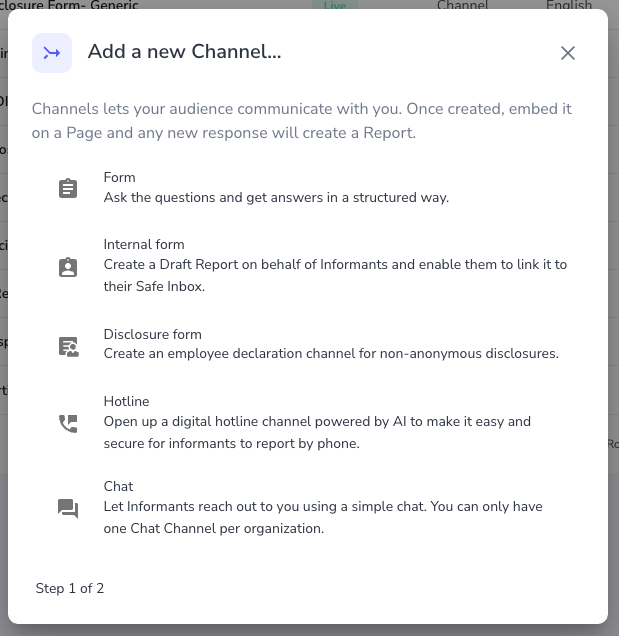This screenshot has height=636, width=619.
Task: Click the Disclosure form search-person icon
Action: tap(68, 346)
